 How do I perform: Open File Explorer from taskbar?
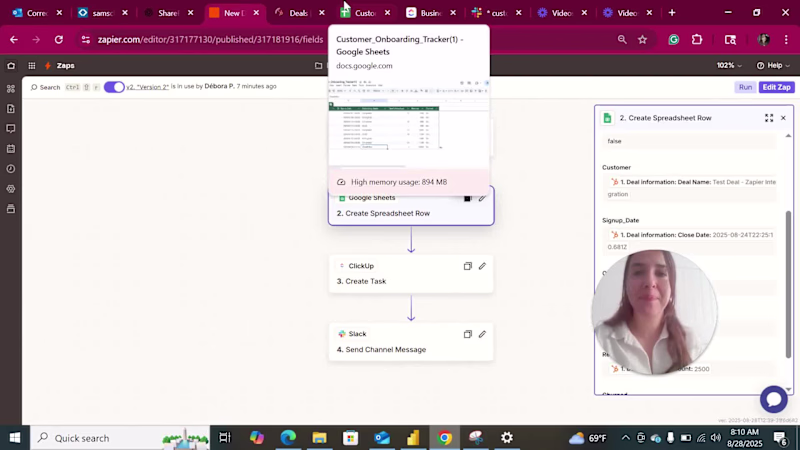coord(319,438)
